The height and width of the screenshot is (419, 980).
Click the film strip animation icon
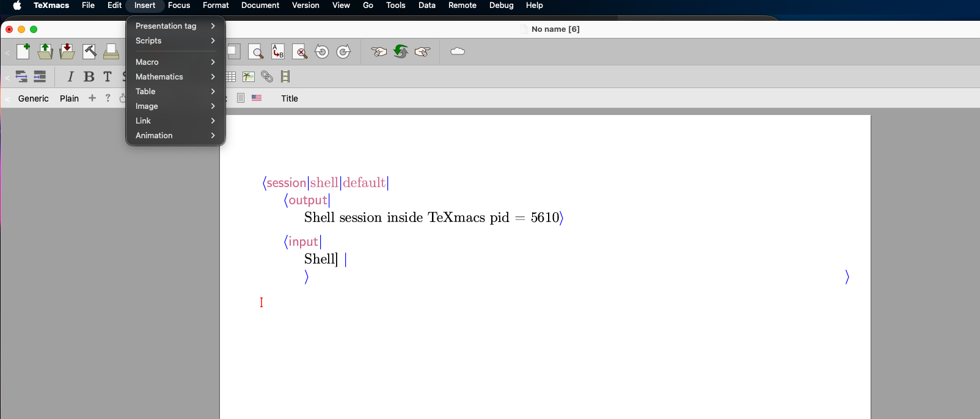285,76
